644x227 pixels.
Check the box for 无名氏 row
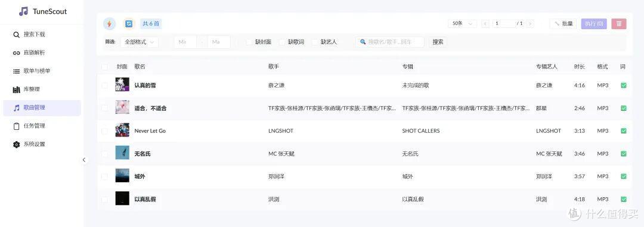(104, 154)
